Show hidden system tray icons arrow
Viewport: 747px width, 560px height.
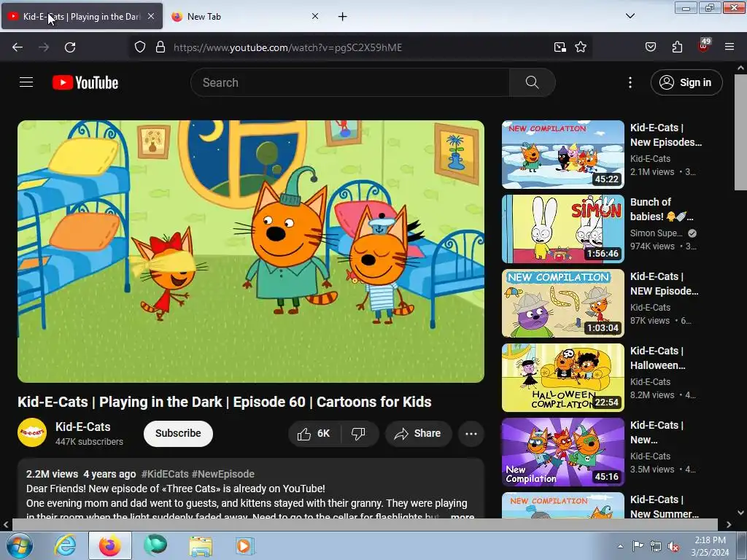620,546
